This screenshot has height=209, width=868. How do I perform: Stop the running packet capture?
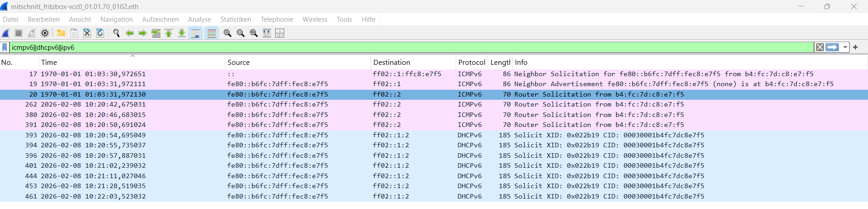pyautogui.click(x=19, y=33)
